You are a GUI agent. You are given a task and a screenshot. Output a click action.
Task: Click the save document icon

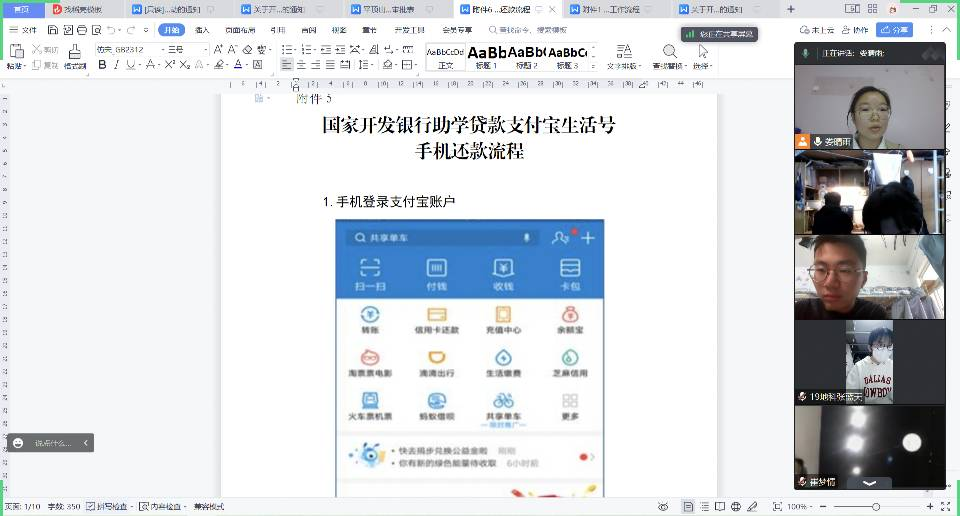pos(51,30)
